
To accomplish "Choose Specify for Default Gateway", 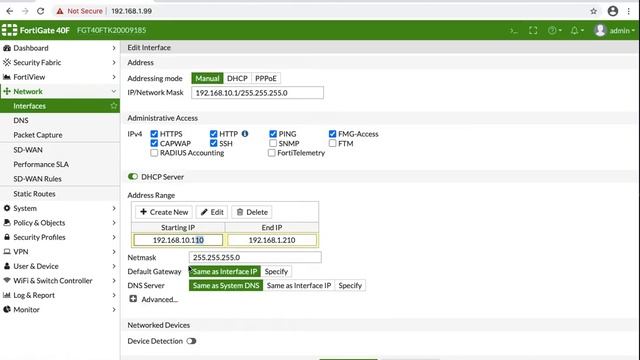I will (x=276, y=271).
